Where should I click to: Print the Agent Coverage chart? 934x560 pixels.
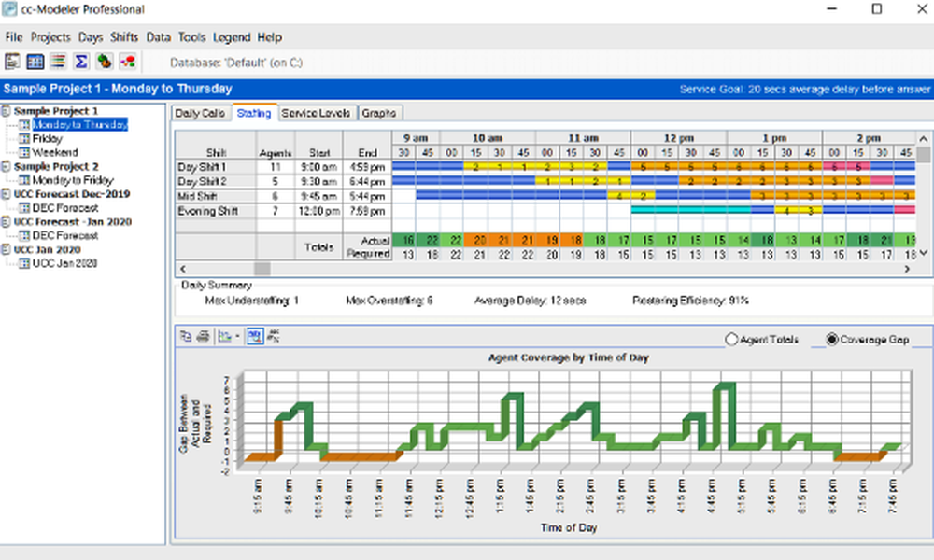(203, 337)
